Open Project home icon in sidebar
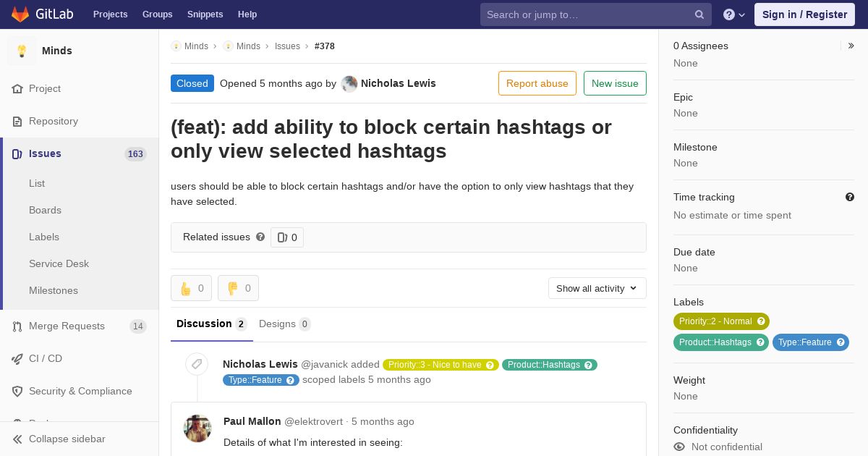Screen dimensions: 868x456 (17, 89)
